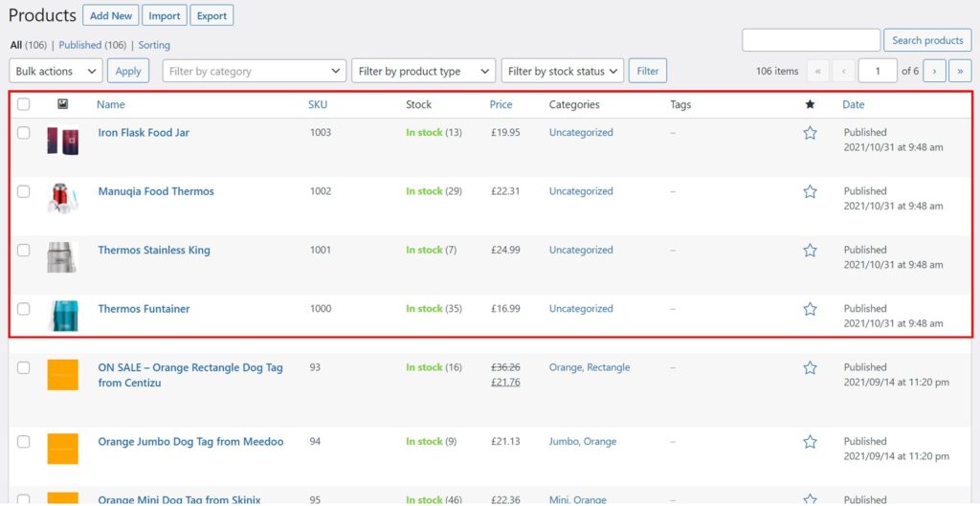Image resolution: width=980 pixels, height=506 pixels.
Task: Tick the select-all products checkbox
Action: pos(23,104)
